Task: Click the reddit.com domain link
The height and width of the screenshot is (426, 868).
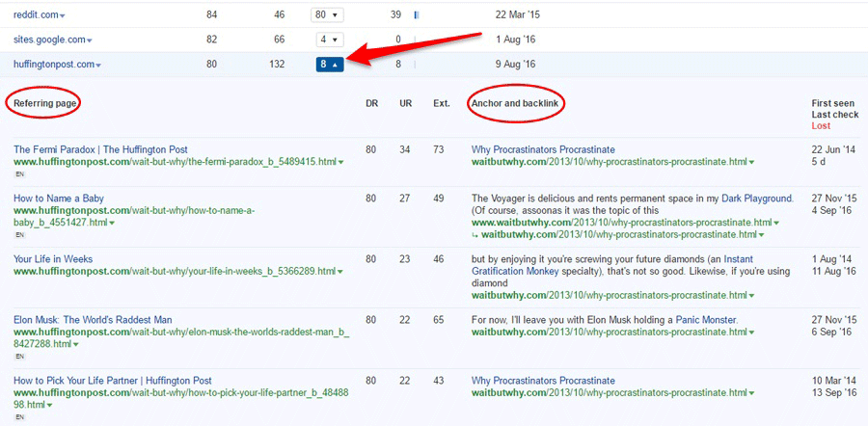Action: tap(36, 14)
